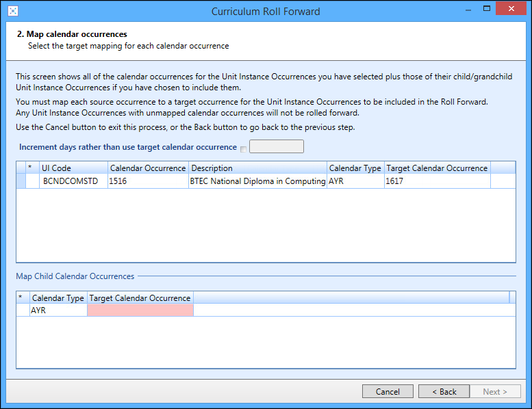The height and width of the screenshot is (409, 532).
Task: Click the AYR cell in child grid
Action: [58, 311]
